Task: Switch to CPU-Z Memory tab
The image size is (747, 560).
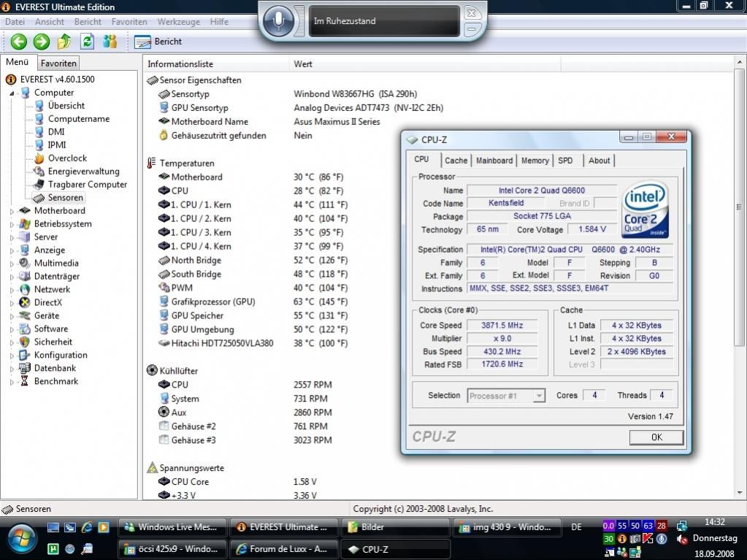Action: [535, 161]
